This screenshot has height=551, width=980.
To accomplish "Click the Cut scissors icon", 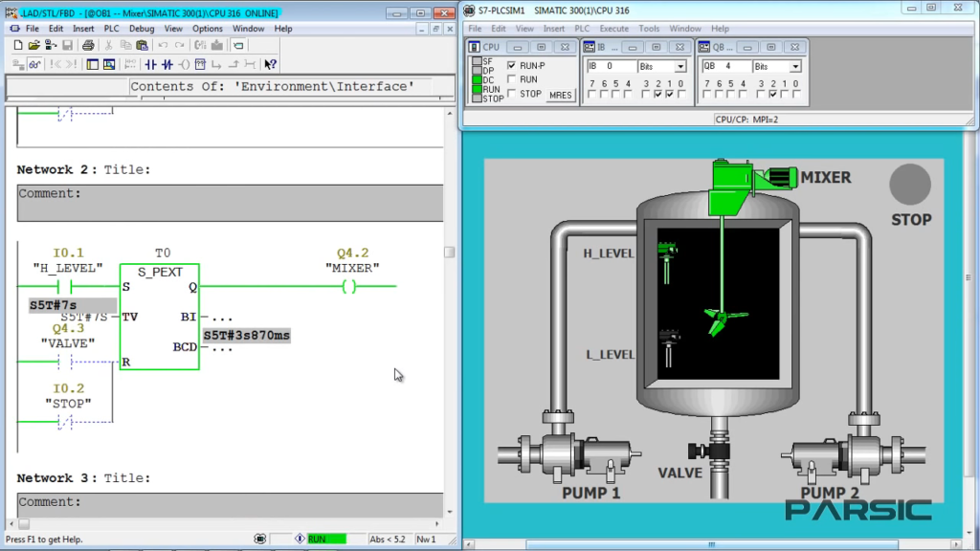I will 108,45.
